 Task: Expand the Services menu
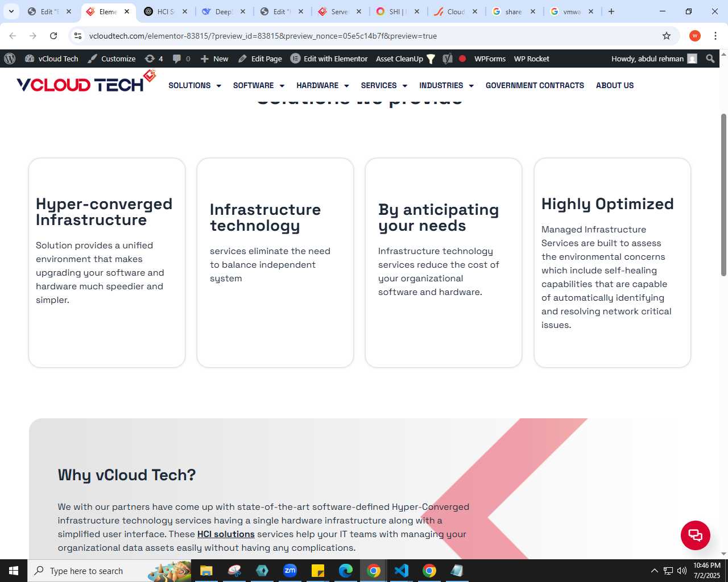tap(384, 85)
